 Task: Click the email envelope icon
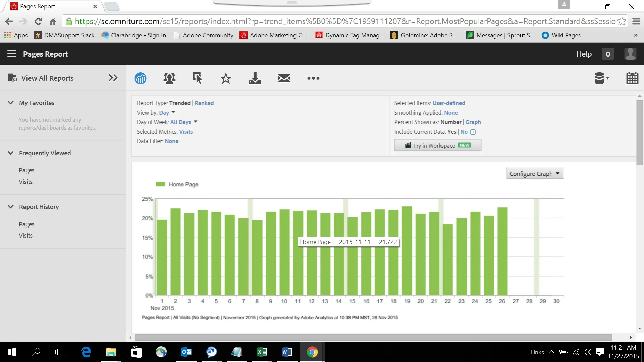click(284, 78)
